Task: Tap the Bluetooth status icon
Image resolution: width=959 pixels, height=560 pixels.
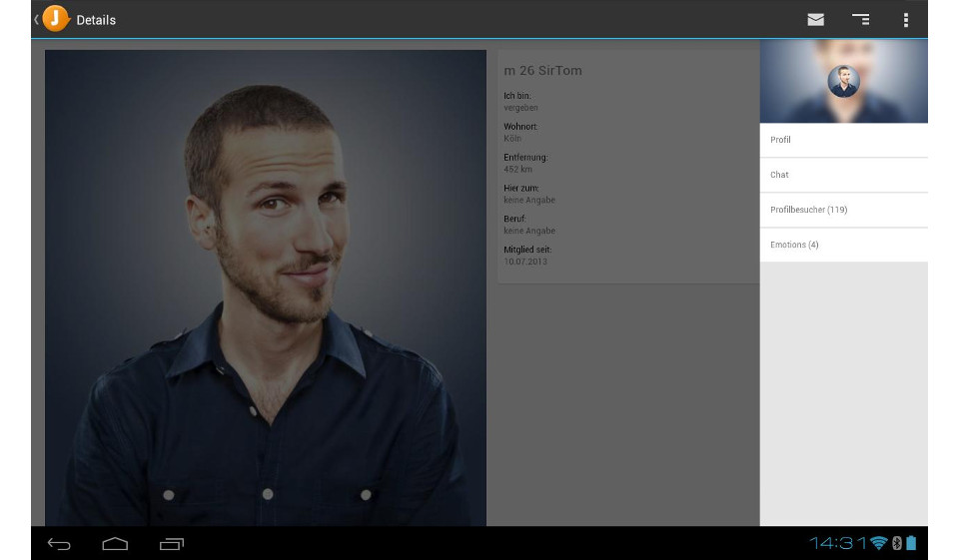Action: pos(896,543)
